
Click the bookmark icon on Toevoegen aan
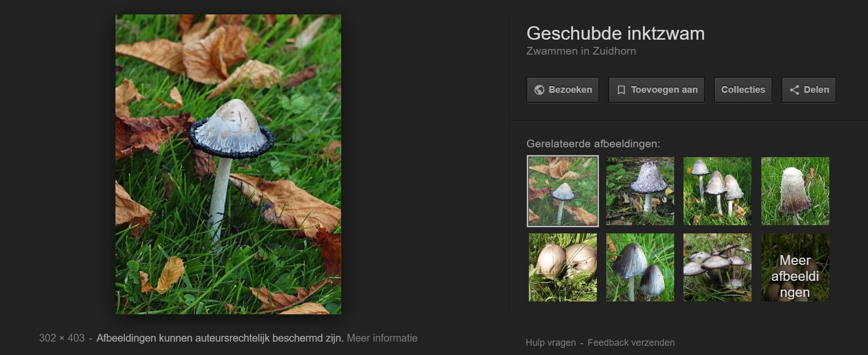[621, 90]
